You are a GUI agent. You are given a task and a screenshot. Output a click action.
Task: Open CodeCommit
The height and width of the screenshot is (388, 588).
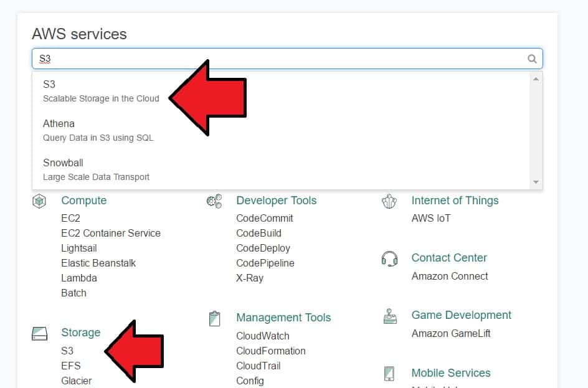pos(264,218)
